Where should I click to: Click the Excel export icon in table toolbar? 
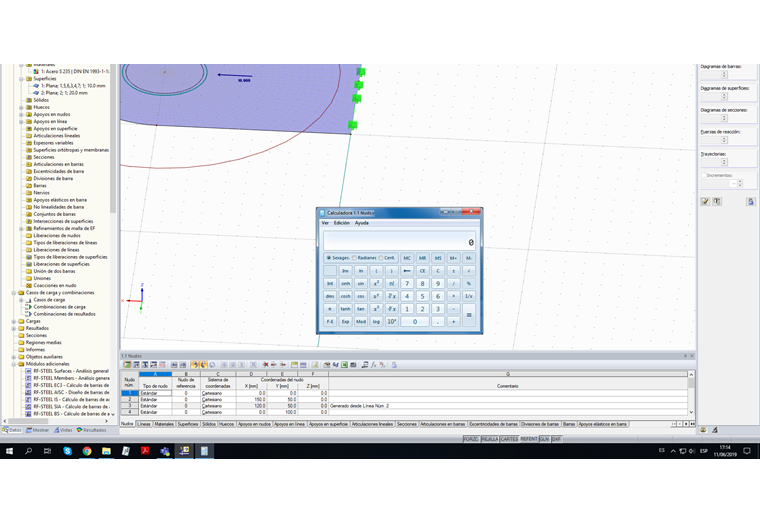coord(344,365)
